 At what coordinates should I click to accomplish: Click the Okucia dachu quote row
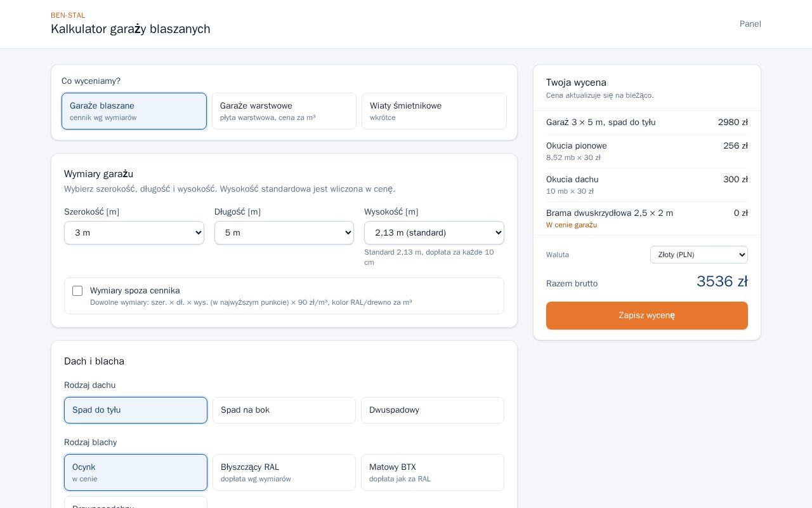[x=647, y=185]
